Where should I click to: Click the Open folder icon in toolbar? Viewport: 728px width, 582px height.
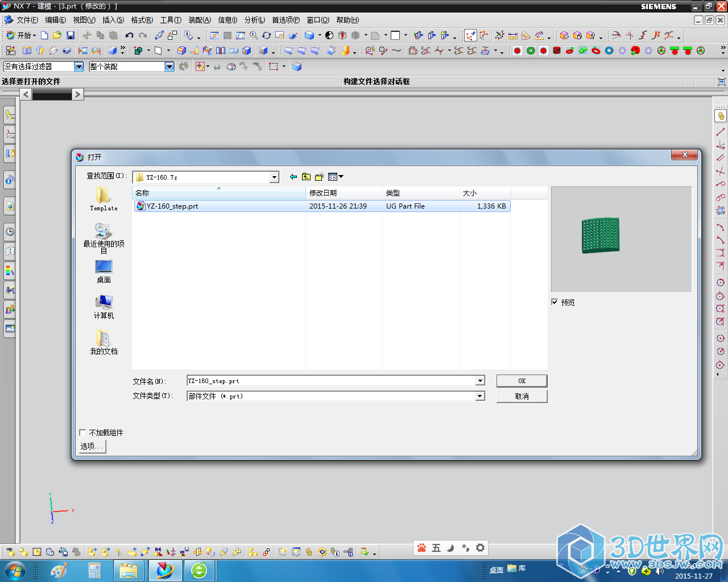pyautogui.click(x=57, y=35)
